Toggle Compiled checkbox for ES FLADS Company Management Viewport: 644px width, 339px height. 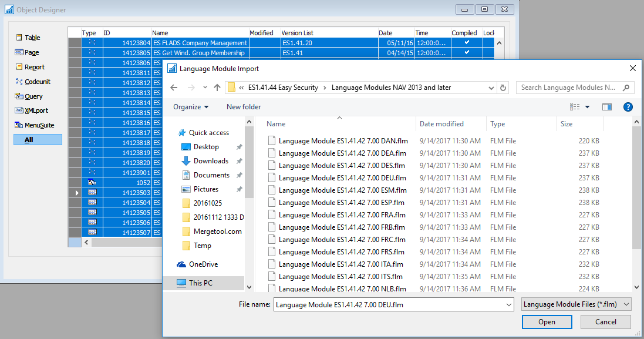(467, 43)
